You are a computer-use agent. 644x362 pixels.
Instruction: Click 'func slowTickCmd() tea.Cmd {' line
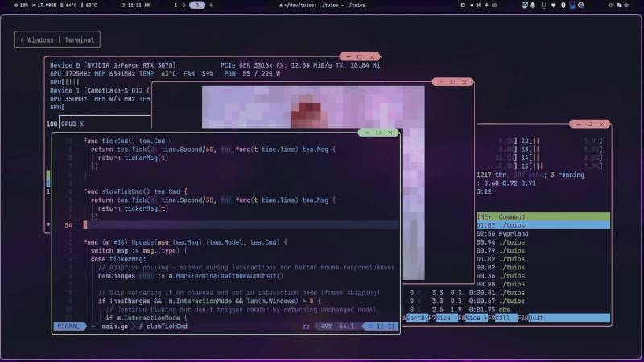(135, 191)
